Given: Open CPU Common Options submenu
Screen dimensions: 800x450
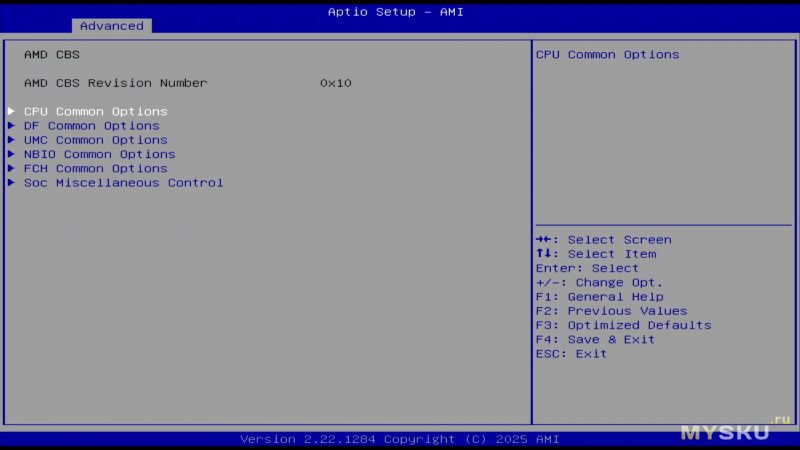Looking at the screenshot, I should (95, 111).
